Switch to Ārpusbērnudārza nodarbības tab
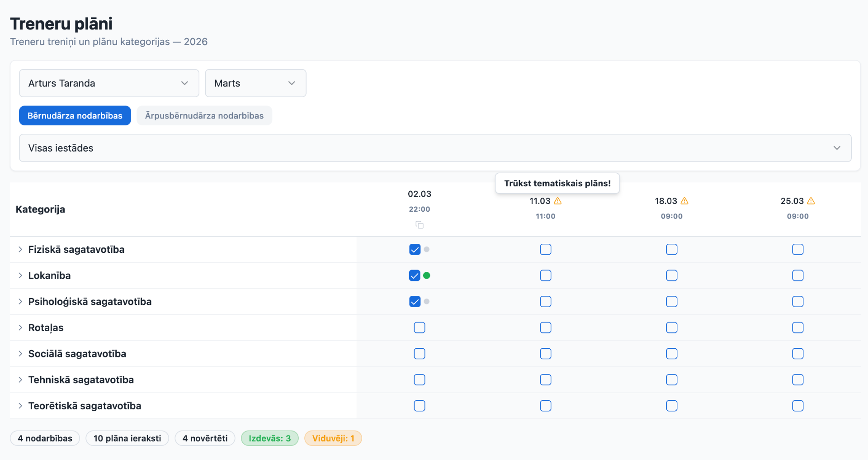Image resolution: width=868 pixels, height=460 pixels. tap(204, 116)
